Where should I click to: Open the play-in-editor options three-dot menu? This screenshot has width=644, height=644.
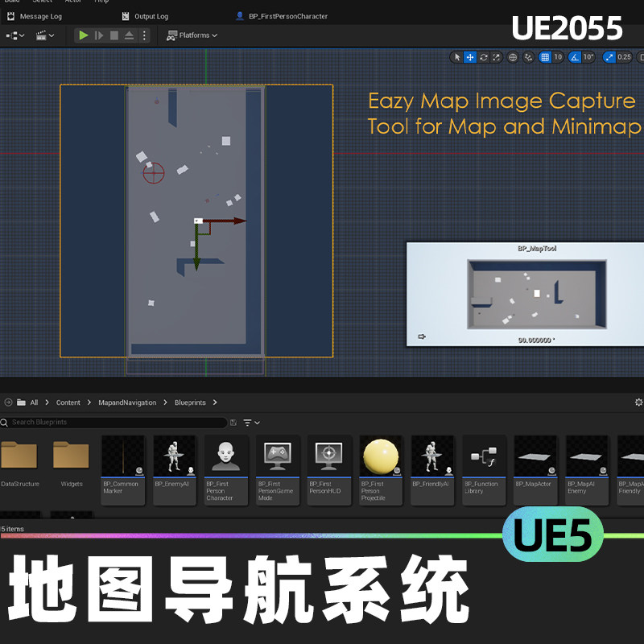[143, 35]
